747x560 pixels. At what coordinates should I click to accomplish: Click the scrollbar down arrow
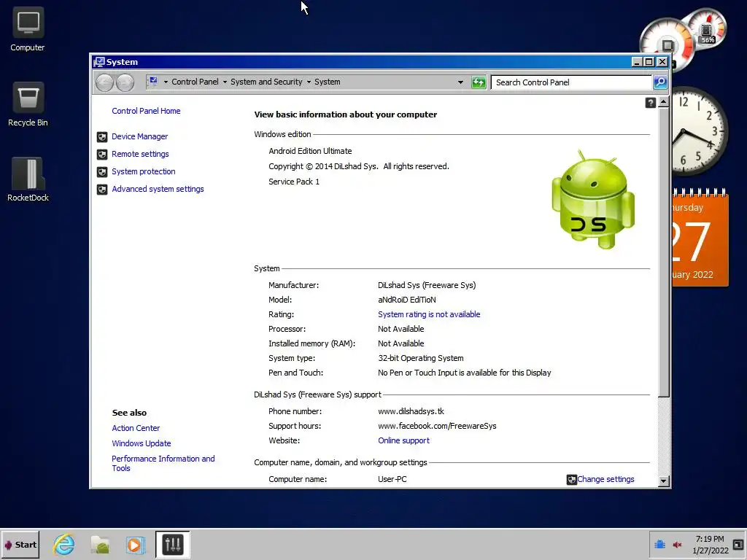[663, 481]
